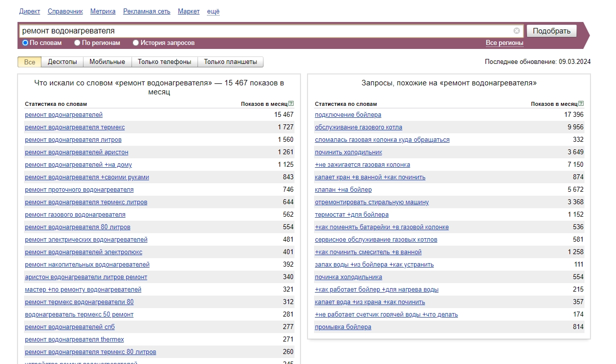Open the 'Все регионы' region selector

(504, 43)
